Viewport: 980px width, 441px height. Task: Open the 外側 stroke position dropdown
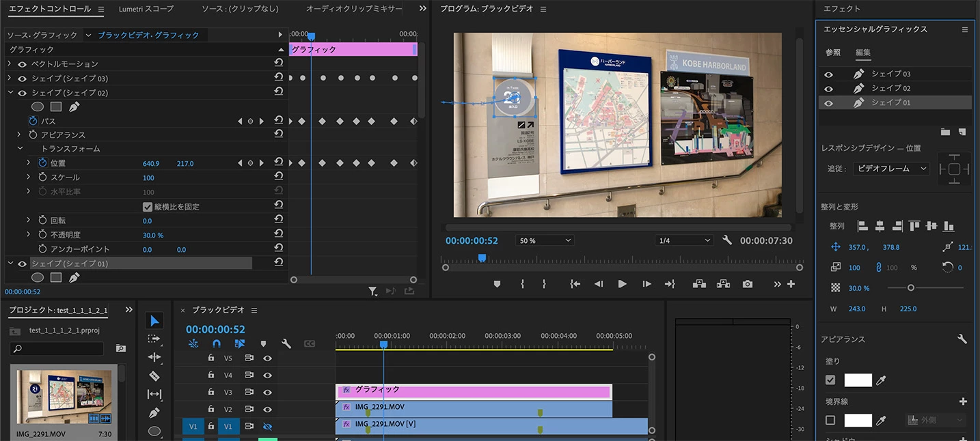[936, 421]
